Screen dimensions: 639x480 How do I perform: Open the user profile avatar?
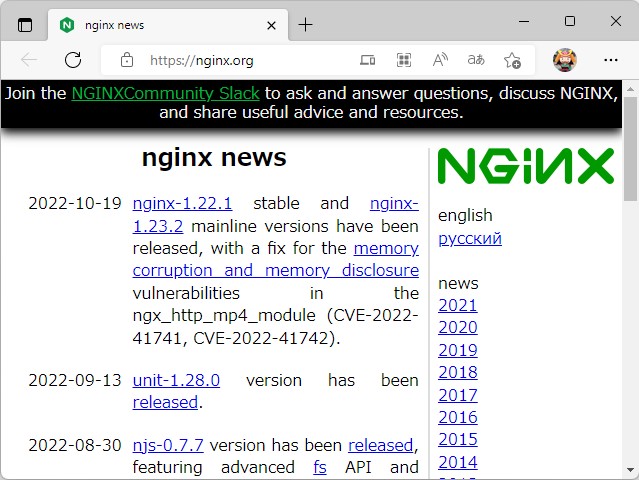coord(565,60)
